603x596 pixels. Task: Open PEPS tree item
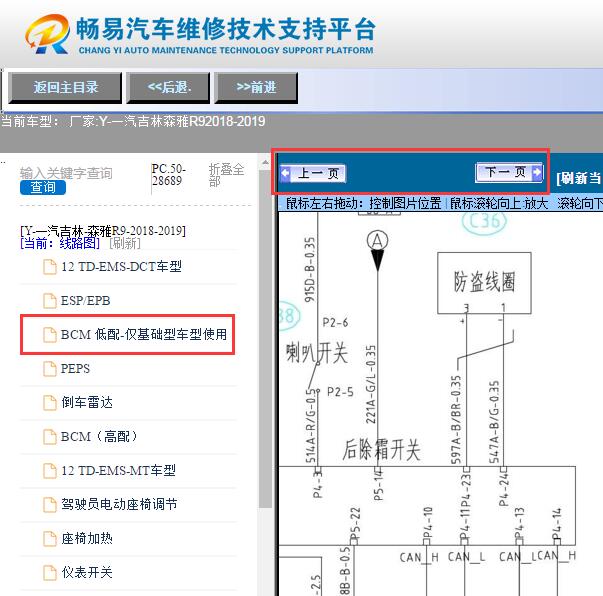coord(75,368)
